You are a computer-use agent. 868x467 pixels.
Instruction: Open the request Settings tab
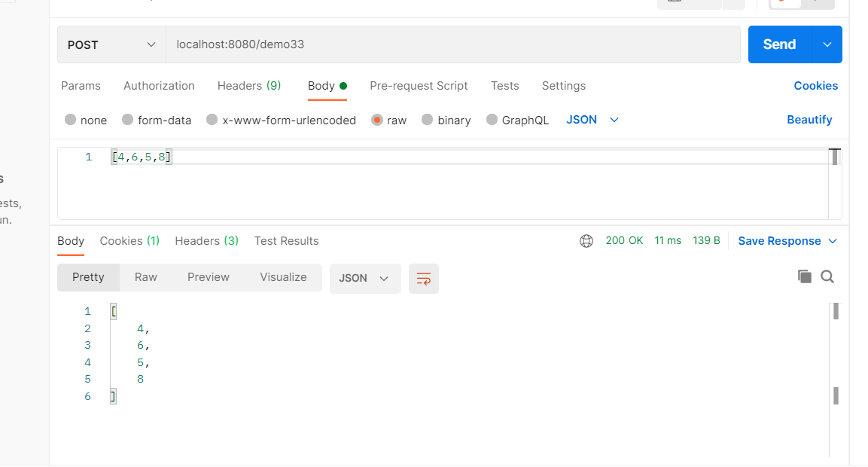point(564,86)
